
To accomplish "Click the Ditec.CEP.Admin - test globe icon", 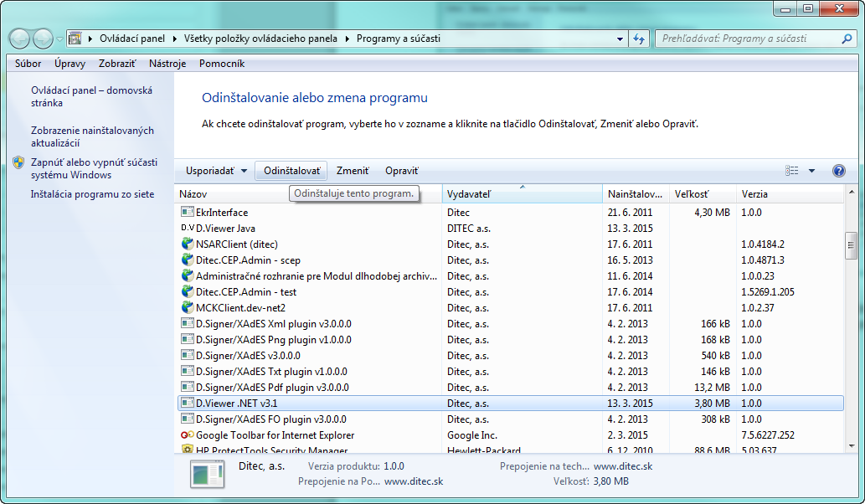I will click(188, 291).
